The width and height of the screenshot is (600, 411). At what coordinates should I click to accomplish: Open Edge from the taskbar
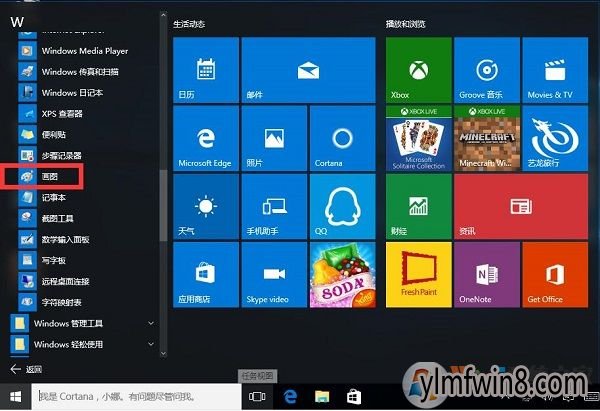point(290,396)
